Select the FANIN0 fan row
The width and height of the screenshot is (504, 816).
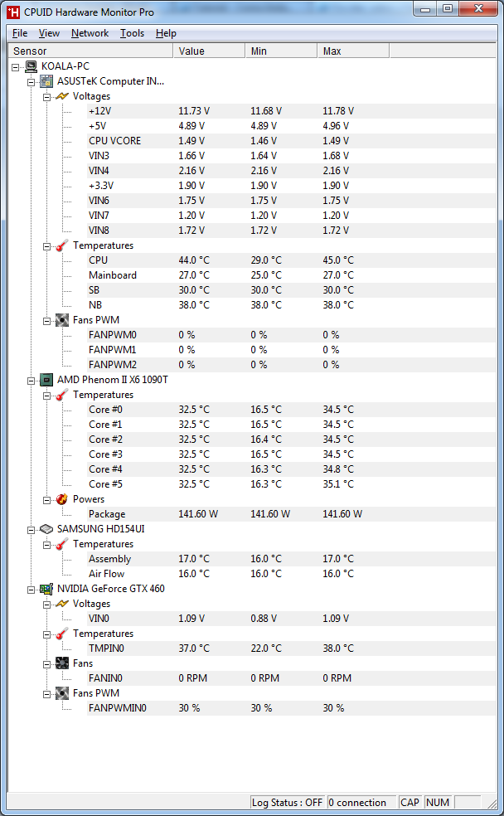tap(291, 678)
